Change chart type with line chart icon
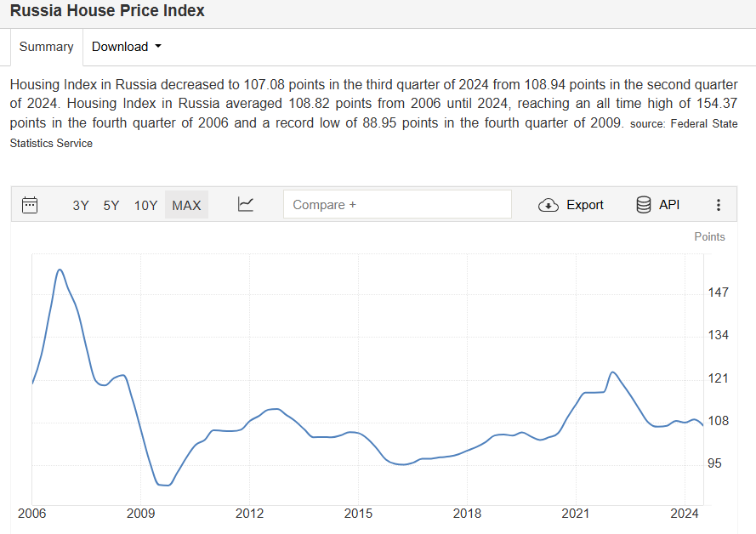756x534 pixels. (x=246, y=204)
